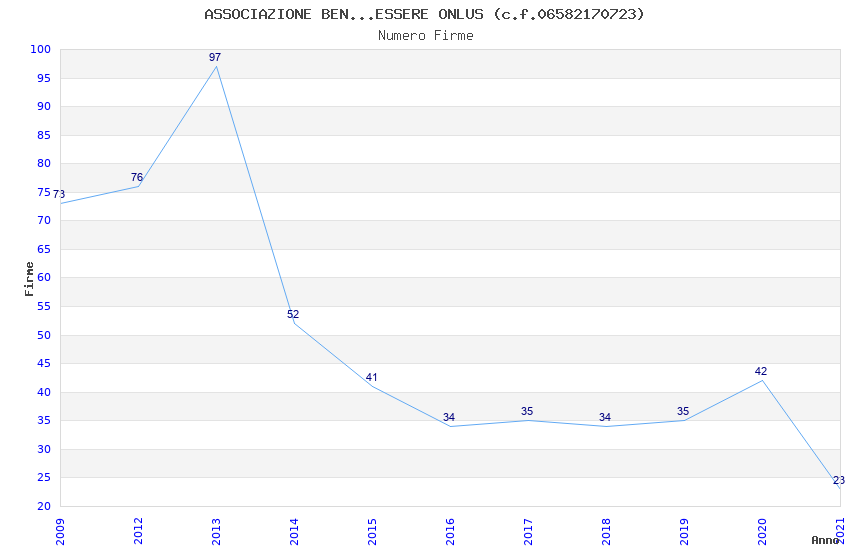
Task: Click the y-axis tick value 45
Action: point(44,363)
